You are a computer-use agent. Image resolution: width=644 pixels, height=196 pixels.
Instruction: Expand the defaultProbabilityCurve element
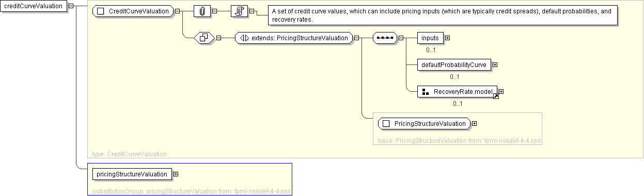pos(495,65)
